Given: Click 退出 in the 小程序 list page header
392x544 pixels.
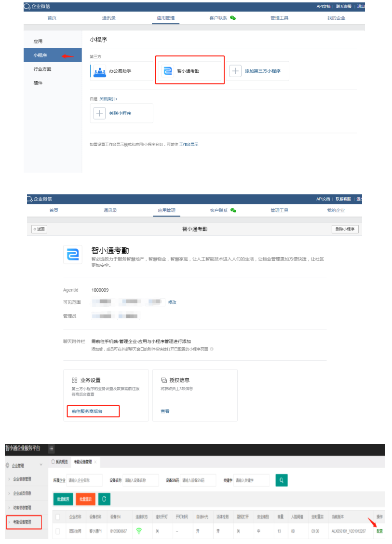Looking at the screenshot, I should pos(361,6).
